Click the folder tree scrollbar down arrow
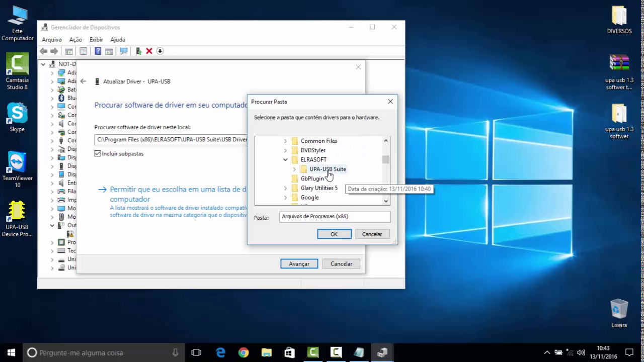Viewport: 644px width, 362px height. coord(386,201)
